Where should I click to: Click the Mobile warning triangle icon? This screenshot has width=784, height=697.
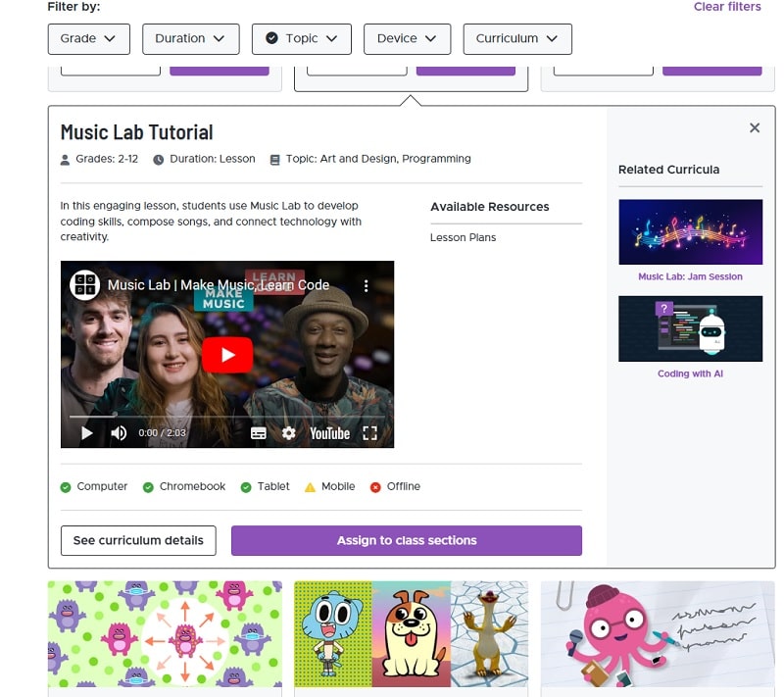(x=310, y=487)
